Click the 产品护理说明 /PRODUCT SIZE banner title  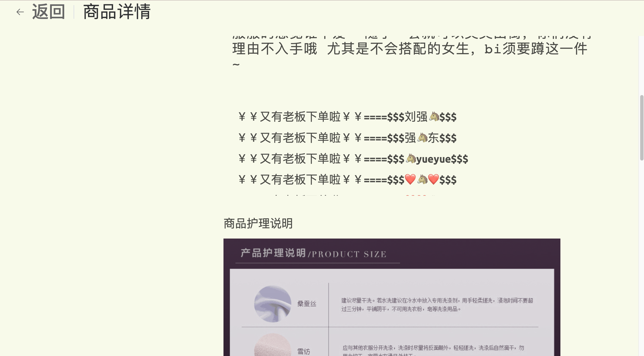pos(313,253)
